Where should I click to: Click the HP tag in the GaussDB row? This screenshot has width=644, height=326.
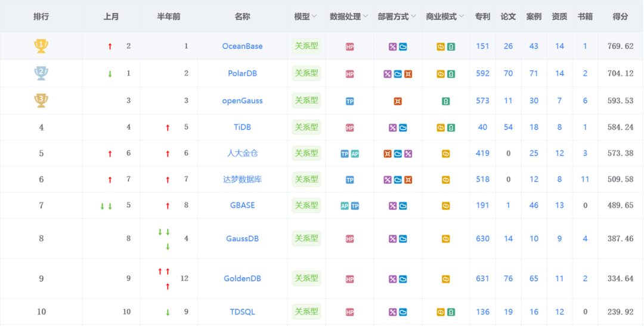coord(349,239)
